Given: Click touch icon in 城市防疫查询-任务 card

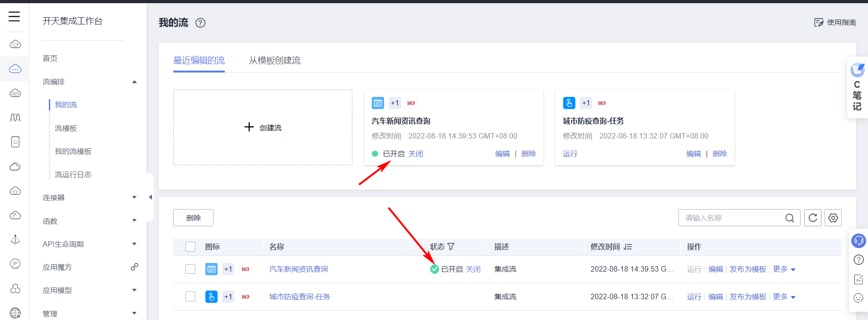Looking at the screenshot, I should pos(569,103).
